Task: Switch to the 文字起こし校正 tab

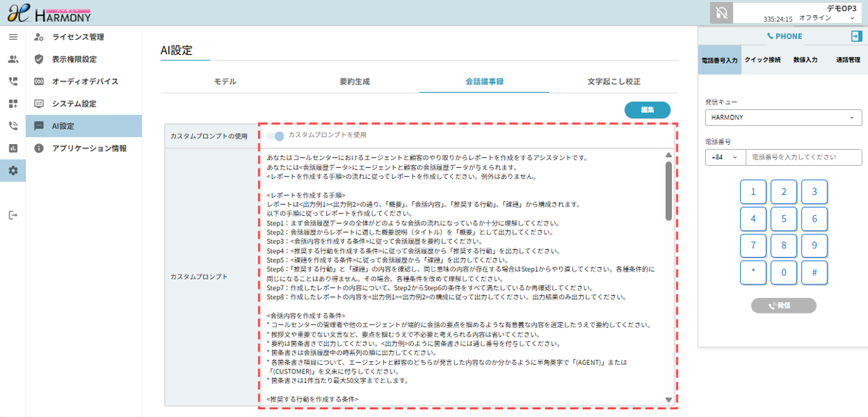Action: pos(613,82)
